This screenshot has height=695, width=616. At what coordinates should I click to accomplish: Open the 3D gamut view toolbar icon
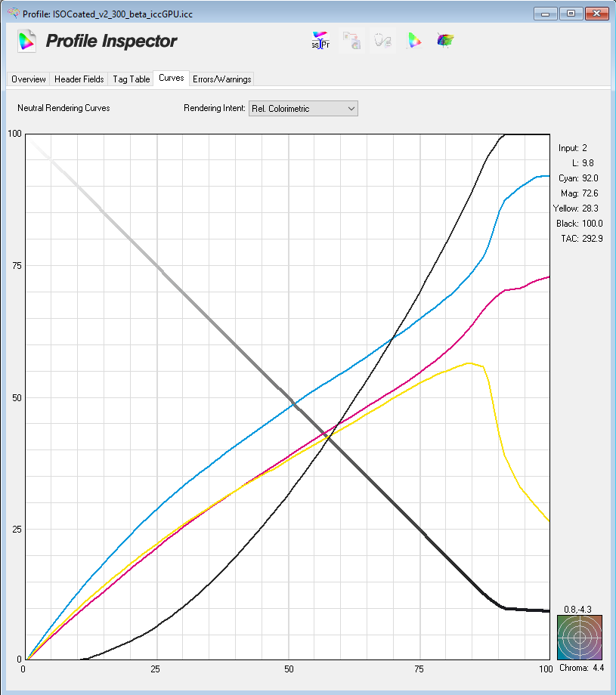(445, 41)
